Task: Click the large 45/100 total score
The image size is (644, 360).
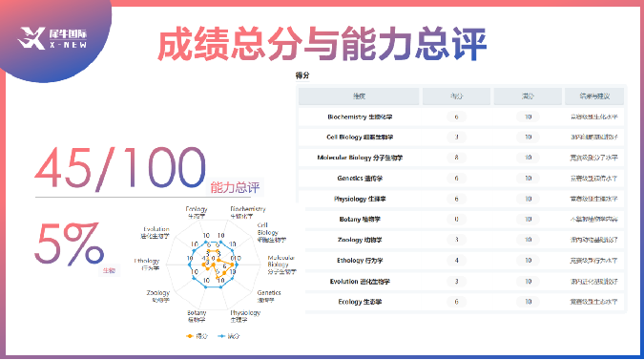Action: pos(120,168)
